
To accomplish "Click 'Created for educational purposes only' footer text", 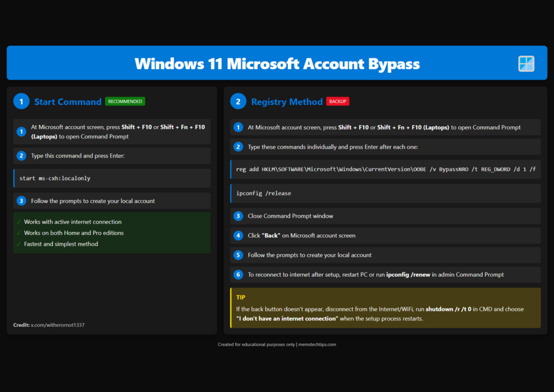I will coord(256,344).
